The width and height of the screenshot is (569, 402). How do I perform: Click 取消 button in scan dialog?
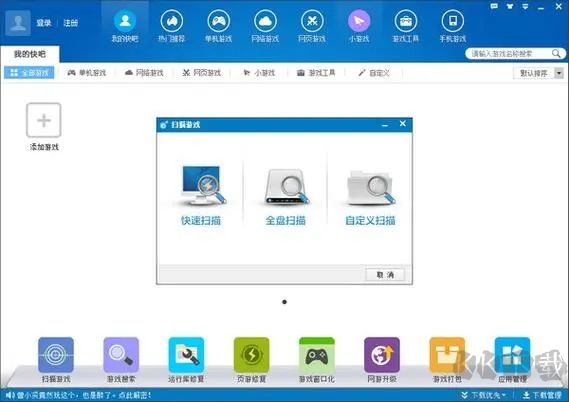(x=385, y=275)
